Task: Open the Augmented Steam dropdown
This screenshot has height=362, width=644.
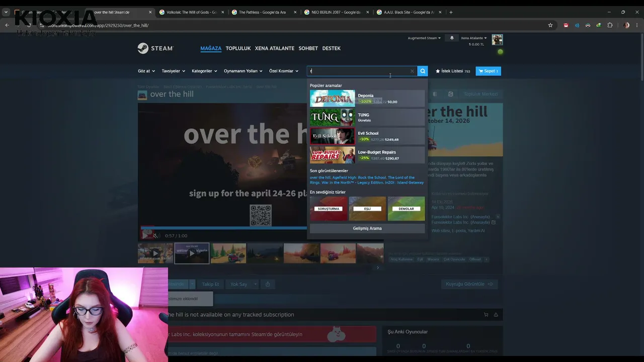Action: pos(424,38)
